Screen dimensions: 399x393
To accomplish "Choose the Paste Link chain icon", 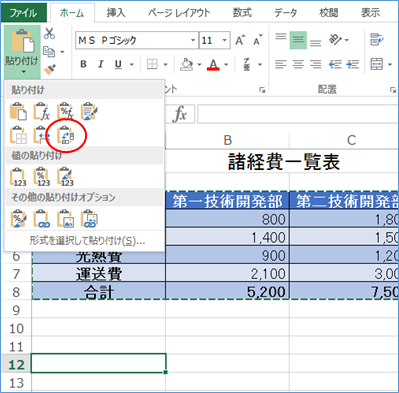I will tap(42, 219).
